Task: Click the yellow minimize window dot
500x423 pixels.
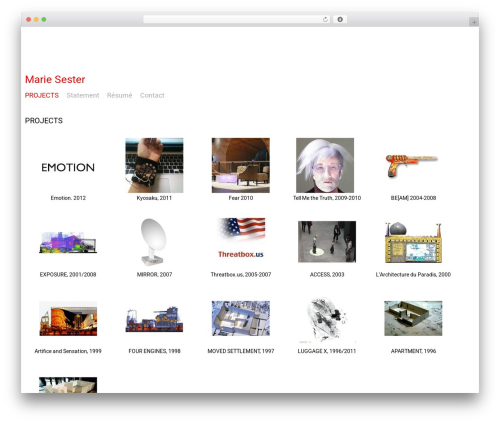Action: click(x=36, y=19)
